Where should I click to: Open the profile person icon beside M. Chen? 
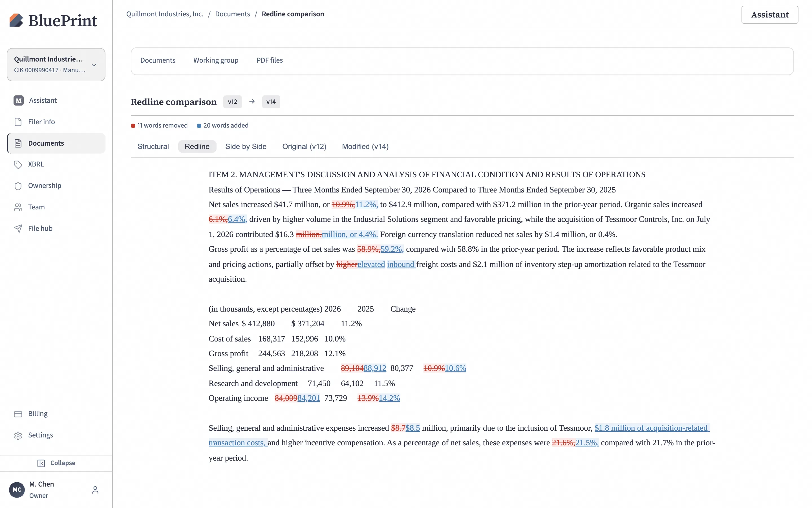click(x=95, y=490)
